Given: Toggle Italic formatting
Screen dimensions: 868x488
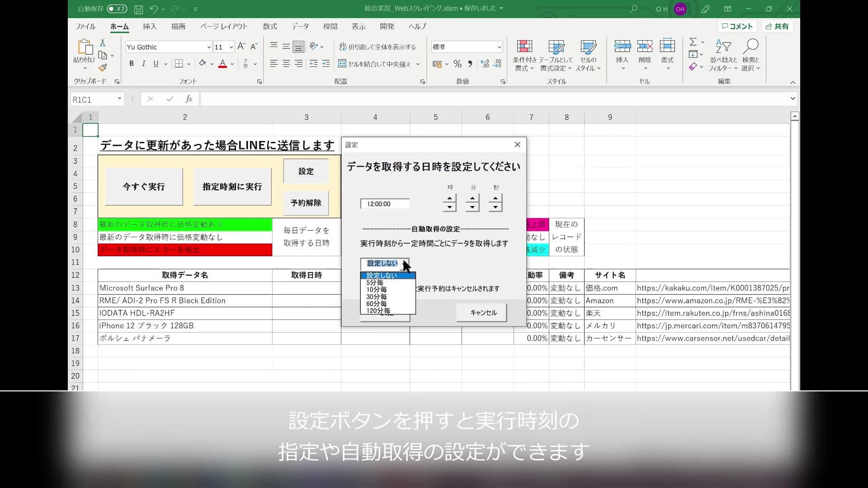Looking at the screenshot, I should (x=143, y=64).
